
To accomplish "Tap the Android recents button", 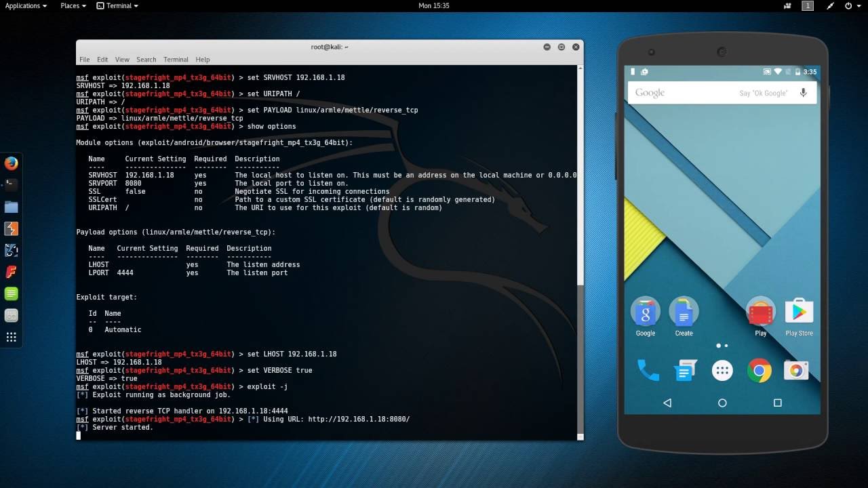I will click(777, 403).
